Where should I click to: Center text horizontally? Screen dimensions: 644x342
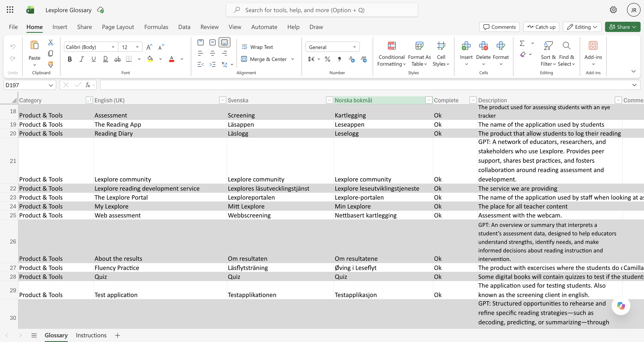[x=213, y=53]
